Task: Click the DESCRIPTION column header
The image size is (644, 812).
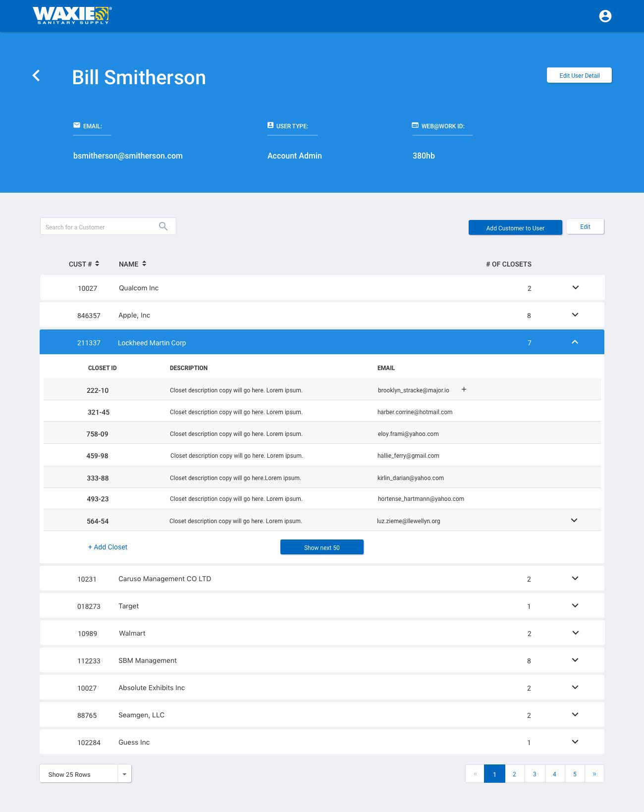Action: point(189,368)
